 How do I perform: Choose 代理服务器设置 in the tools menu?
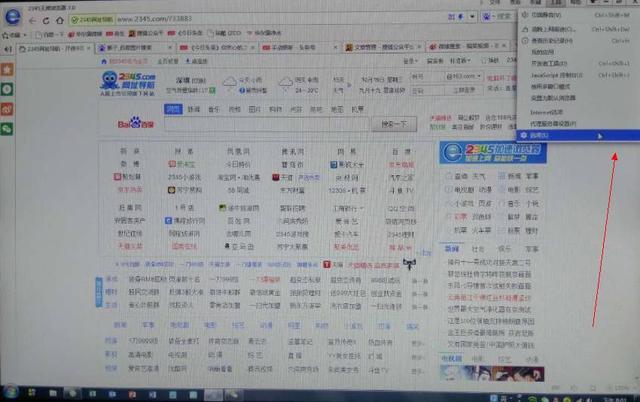pos(578,123)
